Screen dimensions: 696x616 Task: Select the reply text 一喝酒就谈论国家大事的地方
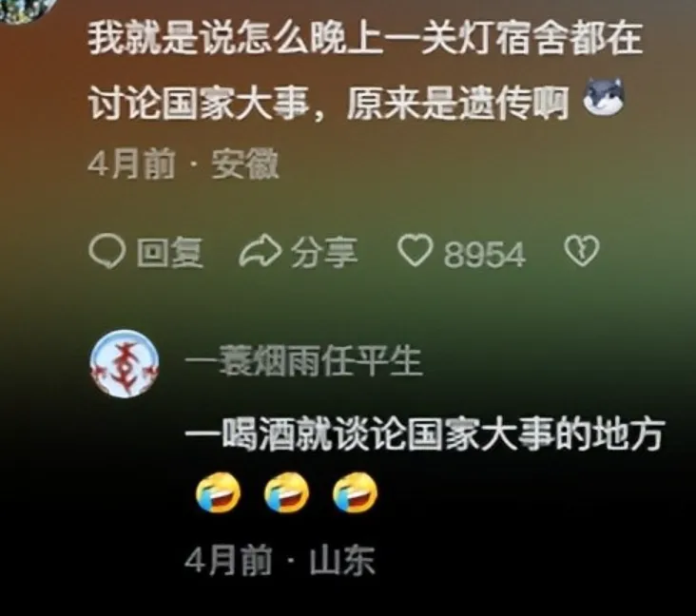tap(424, 433)
